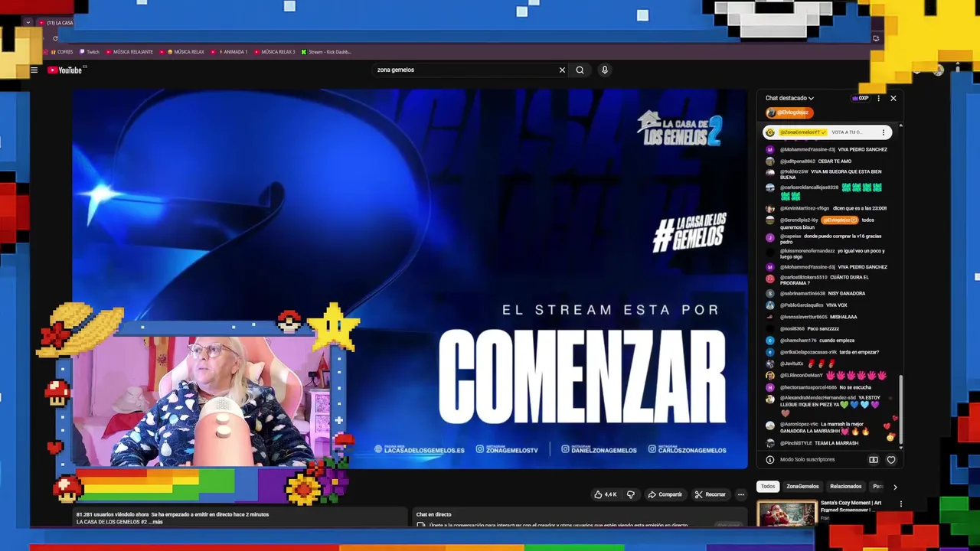Open the YouTube hamburger guide menu
Image resolution: width=980 pixels, height=551 pixels.
point(34,70)
